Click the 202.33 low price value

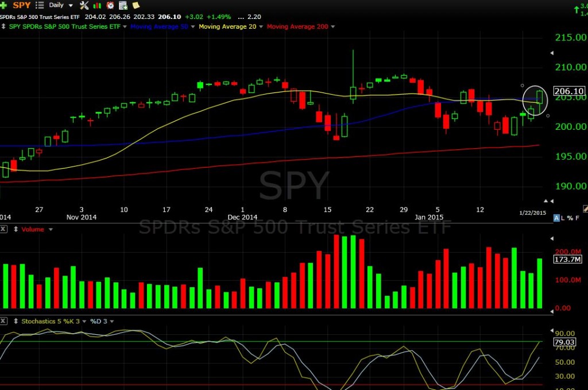[144, 17]
